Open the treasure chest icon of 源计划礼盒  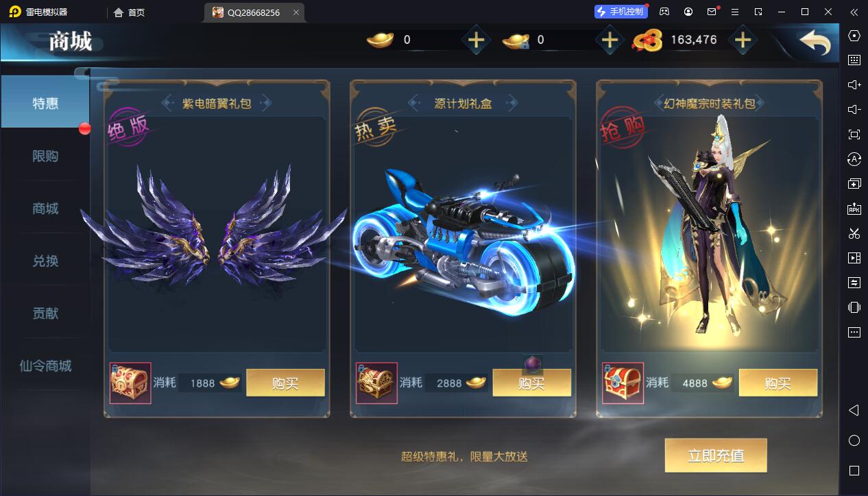[376, 383]
